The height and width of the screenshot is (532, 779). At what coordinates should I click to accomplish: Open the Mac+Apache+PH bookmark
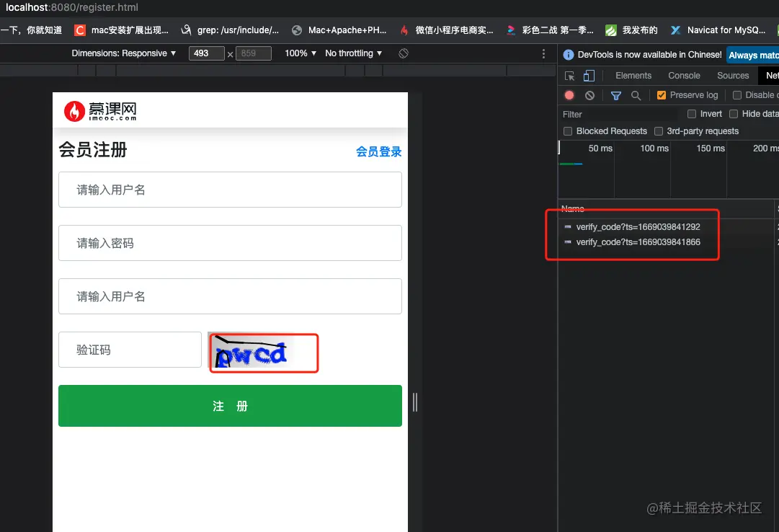339,30
